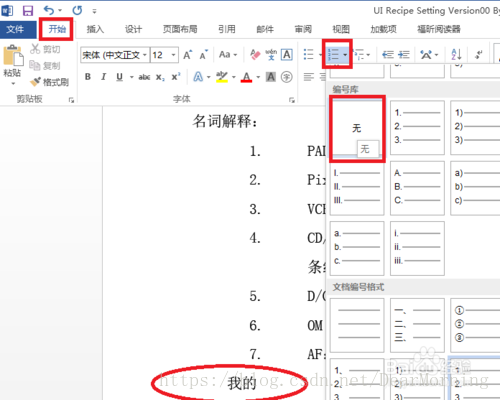The height and width of the screenshot is (400, 500).
Task: Undo the last action
Action: (x=49, y=11)
